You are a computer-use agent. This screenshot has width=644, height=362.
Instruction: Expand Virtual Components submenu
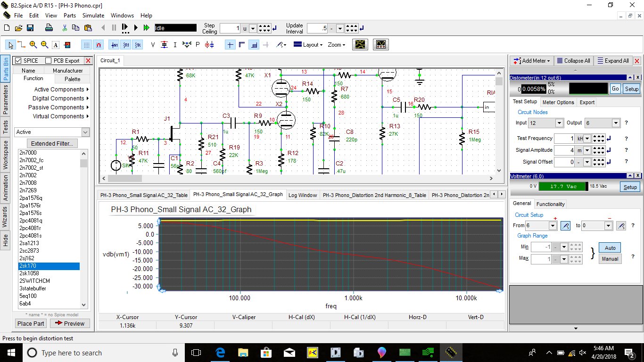[60, 116]
